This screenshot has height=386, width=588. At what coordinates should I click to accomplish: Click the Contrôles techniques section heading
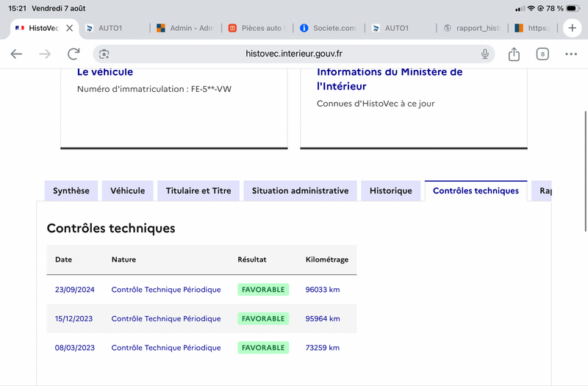click(111, 228)
